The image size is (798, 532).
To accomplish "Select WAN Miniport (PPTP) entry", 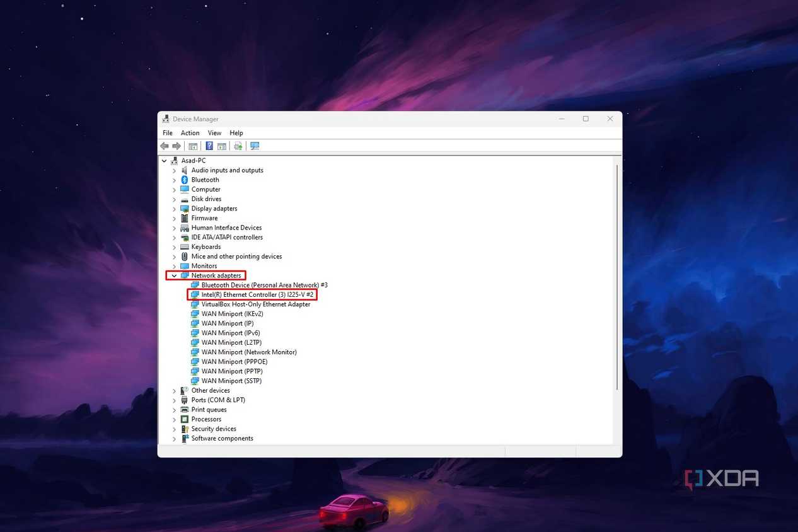I will (232, 371).
